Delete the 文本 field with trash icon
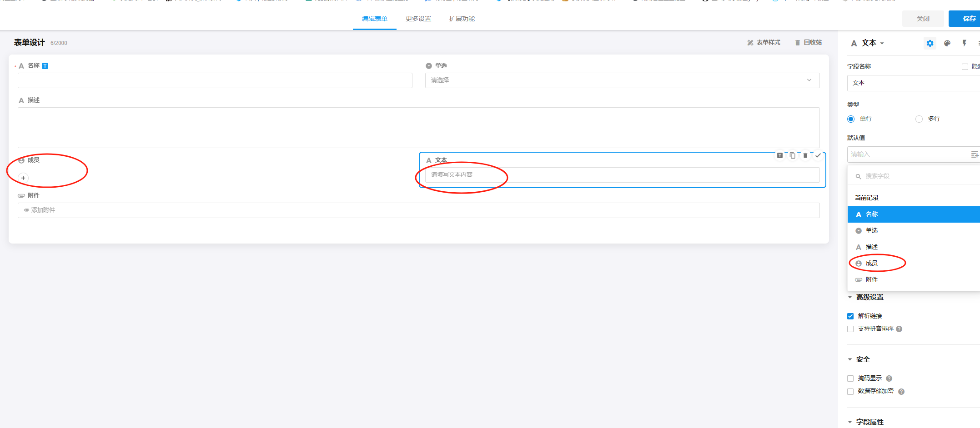This screenshot has width=980, height=428. pyautogui.click(x=805, y=155)
